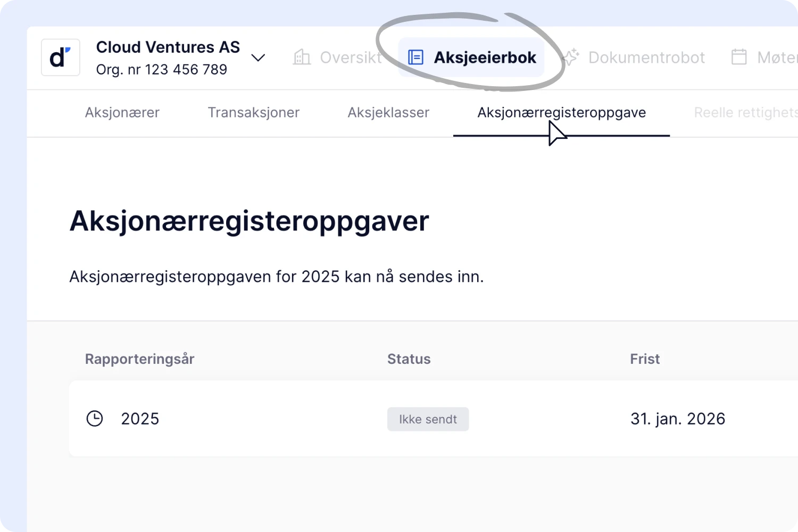This screenshot has height=532, width=798.
Task: Select the Aksjonærregisteroppgave tab
Action: (x=561, y=113)
